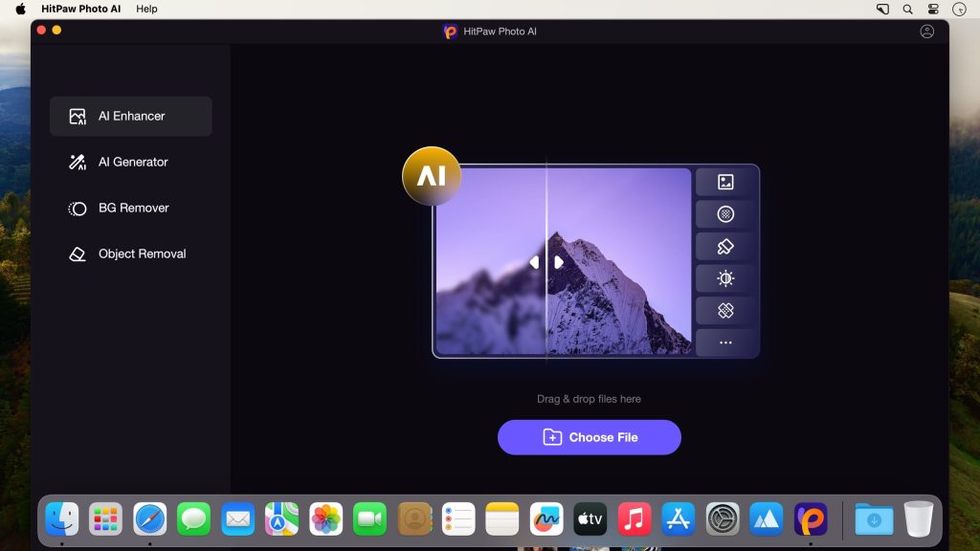Open the Trash from the Dock
The height and width of the screenshot is (551, 980).
pyautogui.click(x=918, y=518)
